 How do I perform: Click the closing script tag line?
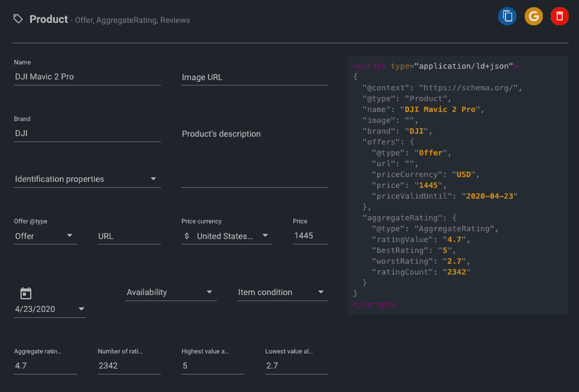[x=374, y=305]
